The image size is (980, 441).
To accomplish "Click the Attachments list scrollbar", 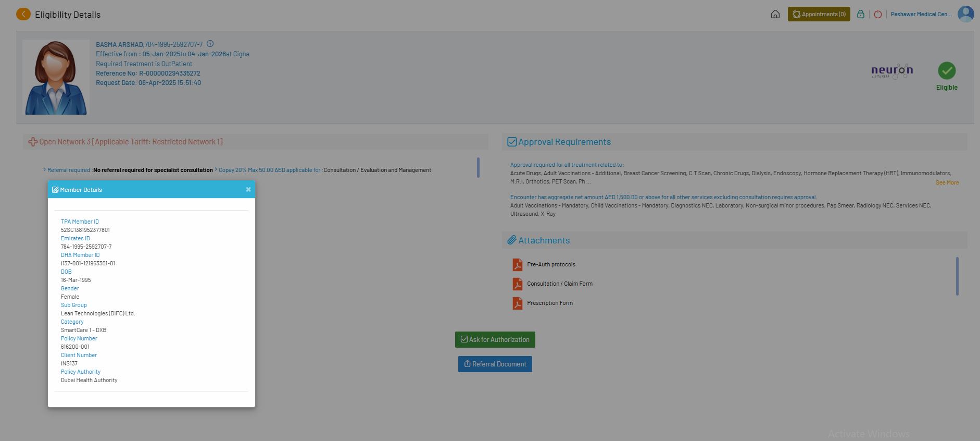I will 957,276.
